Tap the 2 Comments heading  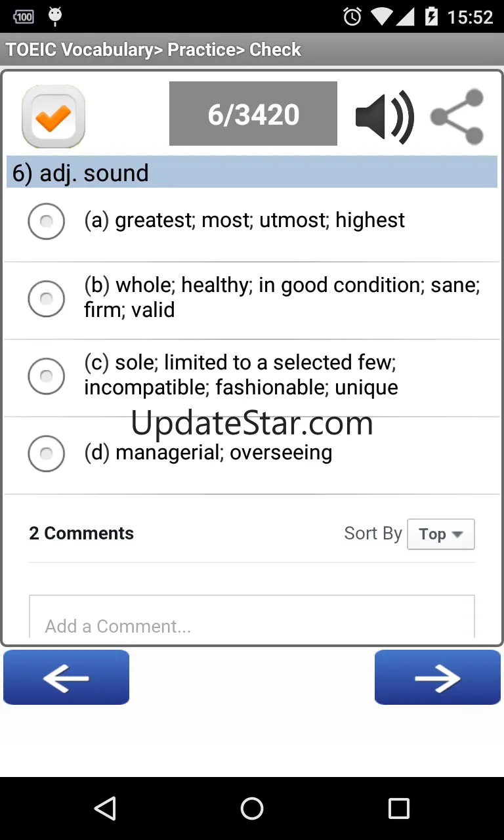tap(81, 534)
